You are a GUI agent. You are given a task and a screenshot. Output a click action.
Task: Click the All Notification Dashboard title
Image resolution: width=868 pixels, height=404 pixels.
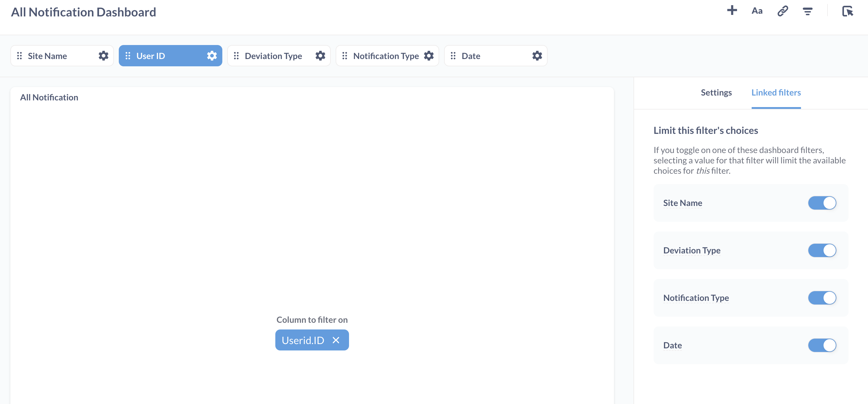[83, 12]
